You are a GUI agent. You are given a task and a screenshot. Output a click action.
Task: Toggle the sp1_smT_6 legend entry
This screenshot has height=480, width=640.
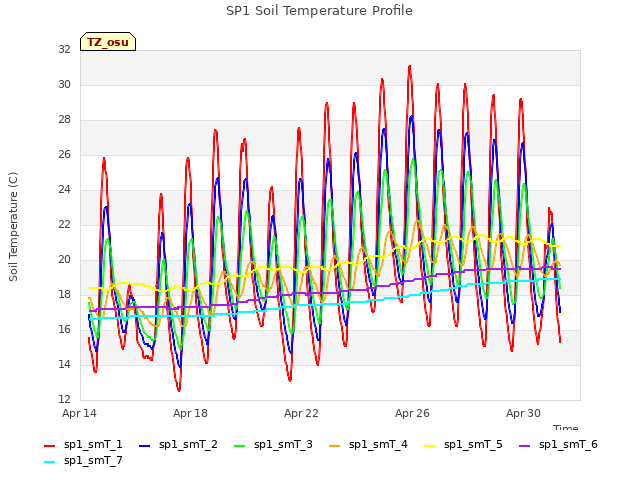tap(558, 444)
